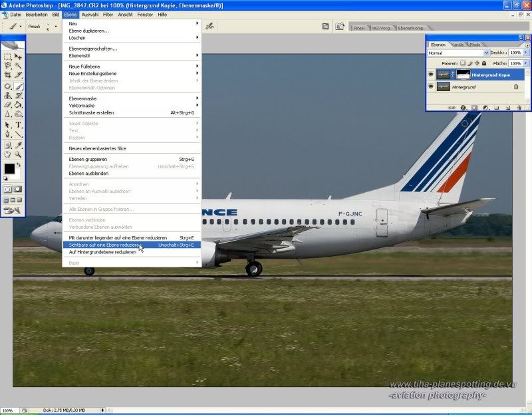Open the Layers panel flyout menu arrow

(x=527, y=45)
